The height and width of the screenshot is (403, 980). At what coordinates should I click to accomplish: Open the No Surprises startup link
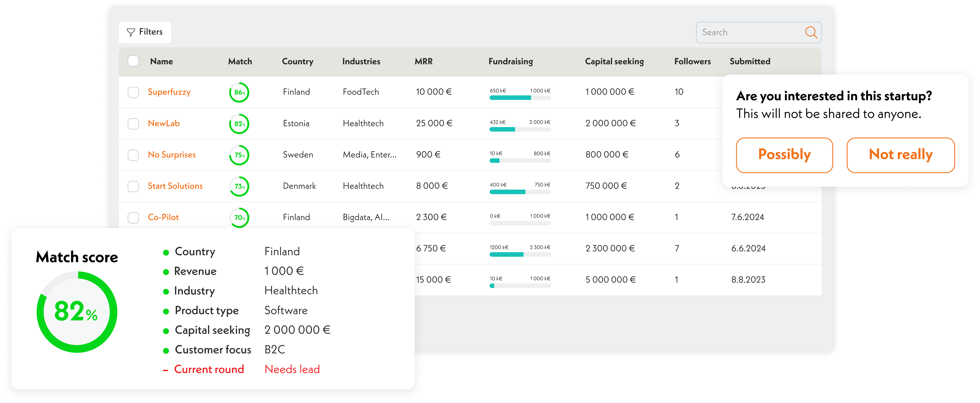tap(171, 155)
